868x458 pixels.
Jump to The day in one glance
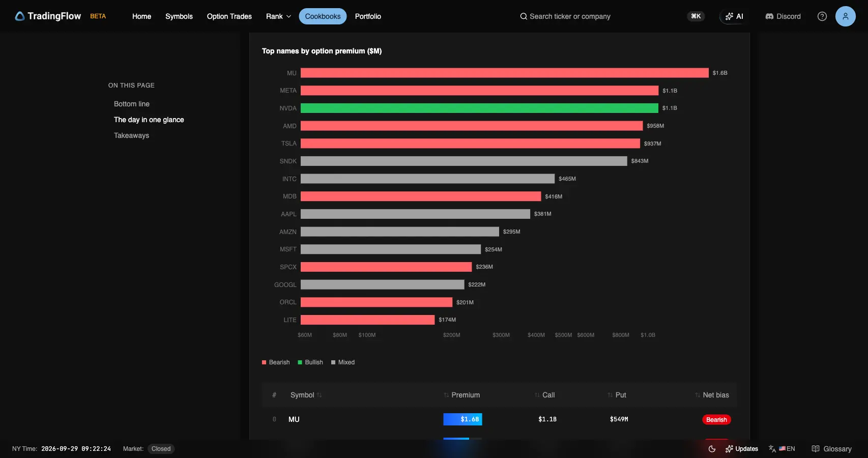(x=149, y=120)
